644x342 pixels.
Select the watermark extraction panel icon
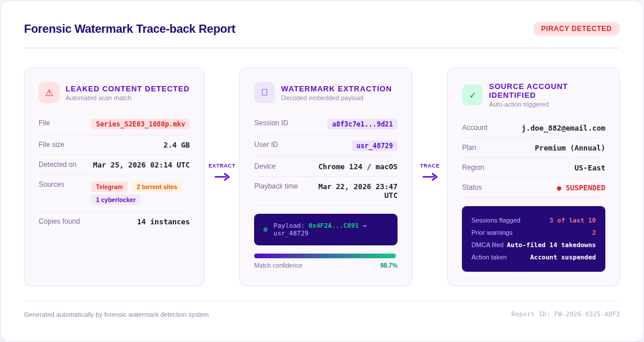tap(265, 93)
